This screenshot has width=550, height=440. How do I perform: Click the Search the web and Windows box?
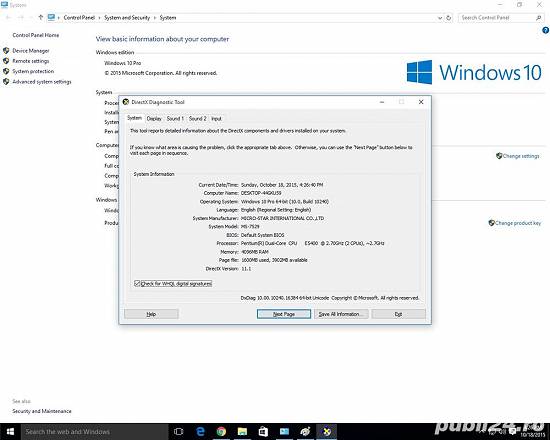click(95, 432)
